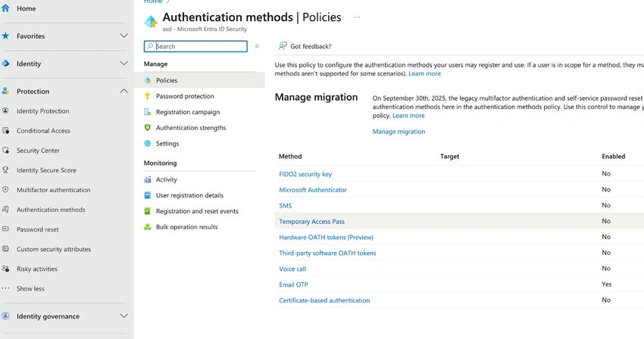
Task: Click the Password protection key icon
Action: tap(148, 96)
